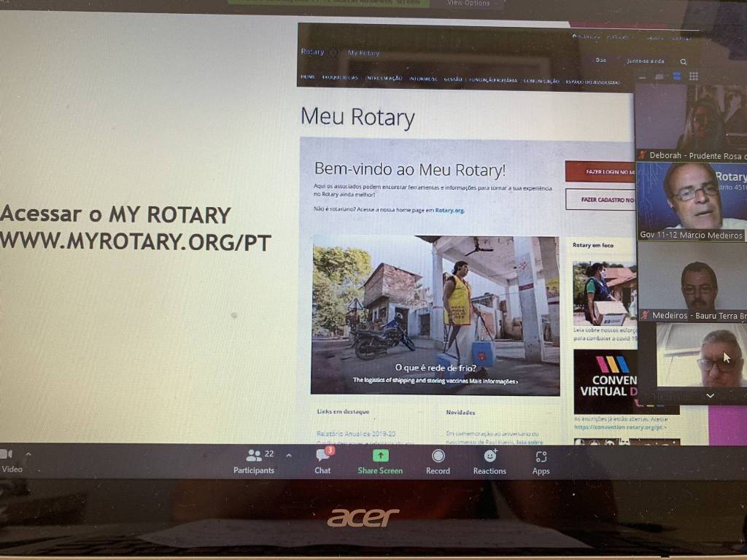Image resolution: width=747 pixels, height=560 pixels.
Task: Click the green Share Screen button
Action: coord(380,461)
